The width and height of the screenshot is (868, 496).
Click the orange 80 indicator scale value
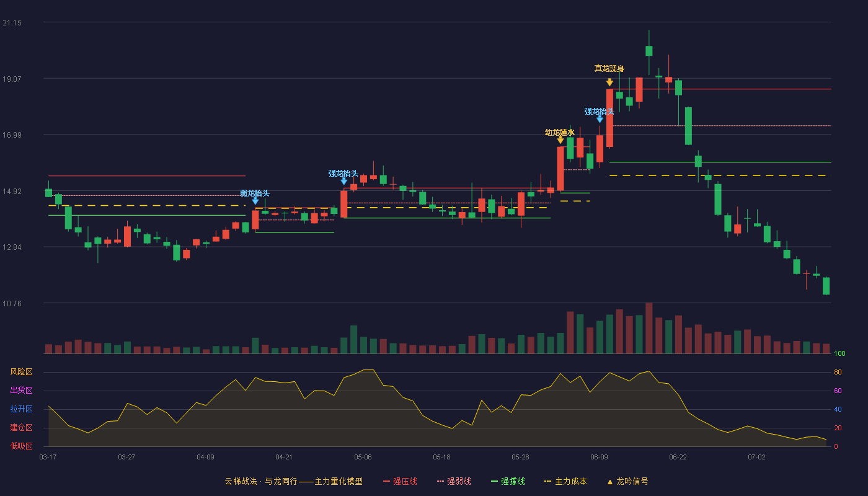pos(838,372)
